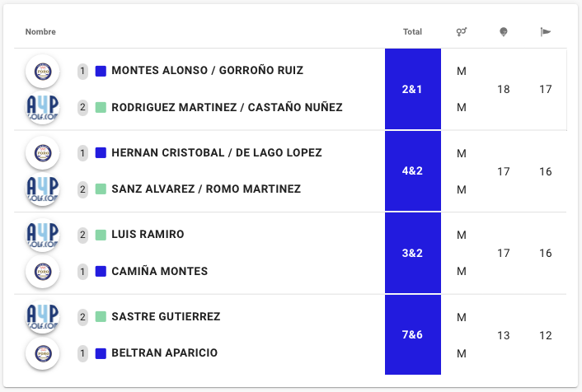Click club logo beside Camiña Montes

pos(42,272)
